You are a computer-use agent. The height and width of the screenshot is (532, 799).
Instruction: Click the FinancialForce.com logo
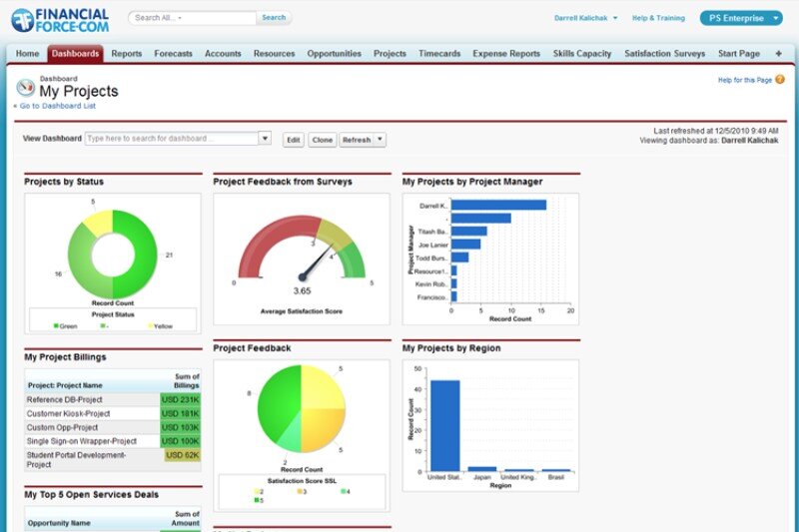59,19
